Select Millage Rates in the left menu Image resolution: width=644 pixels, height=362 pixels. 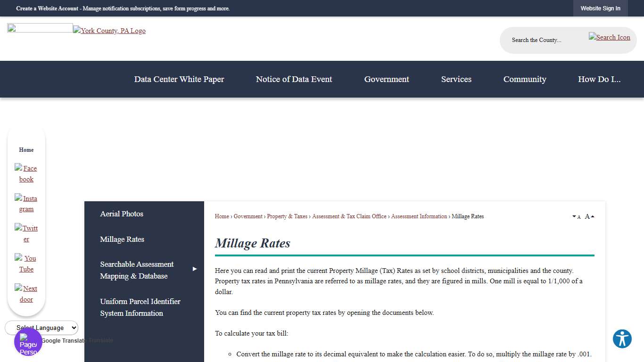(x=122, y=239)
